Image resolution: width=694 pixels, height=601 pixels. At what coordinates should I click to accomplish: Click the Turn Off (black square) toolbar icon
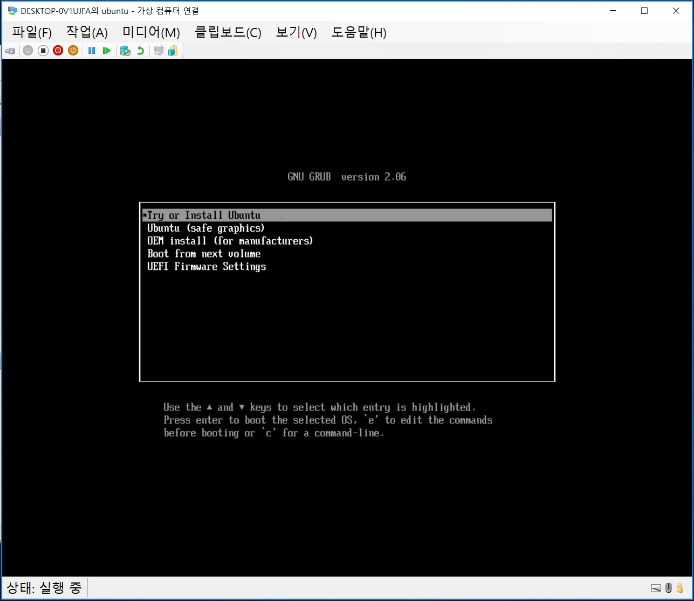tap(43, 50)
